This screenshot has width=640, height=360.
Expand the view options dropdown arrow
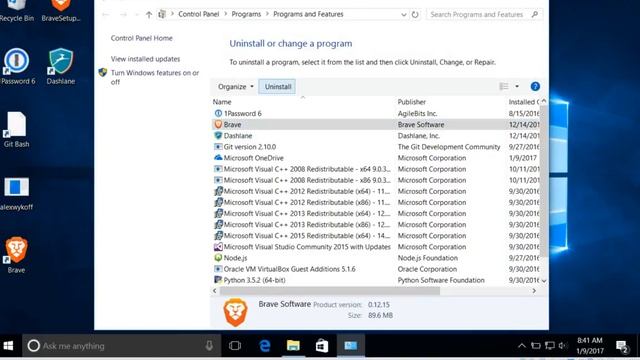click(x=517, y=86)
